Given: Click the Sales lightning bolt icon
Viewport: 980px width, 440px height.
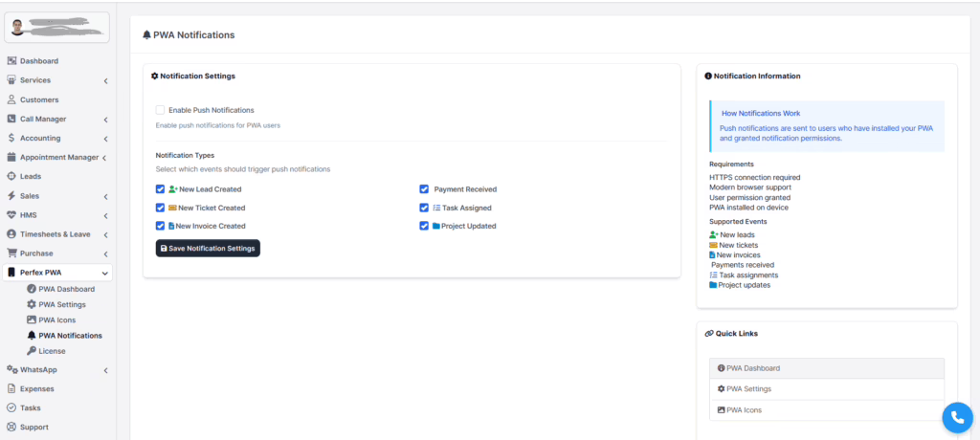Looking at the screenshot, I should tap(11, 196).
